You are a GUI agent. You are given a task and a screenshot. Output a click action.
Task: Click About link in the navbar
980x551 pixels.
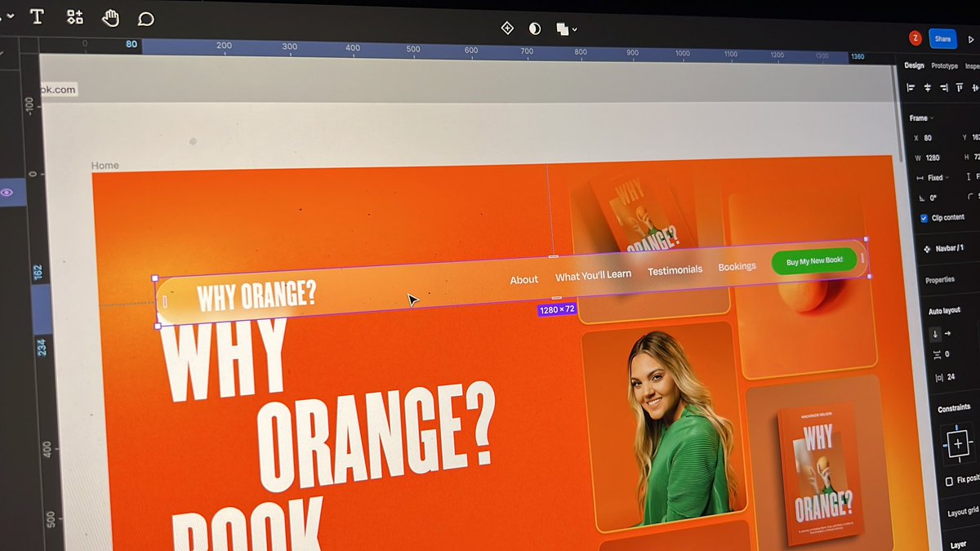tap(524, 280)
